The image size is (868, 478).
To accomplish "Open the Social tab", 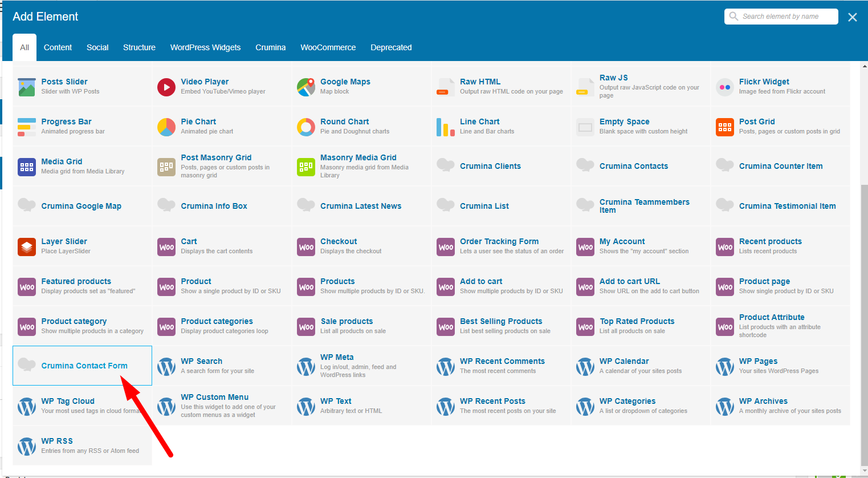I will tap(97, 47).
